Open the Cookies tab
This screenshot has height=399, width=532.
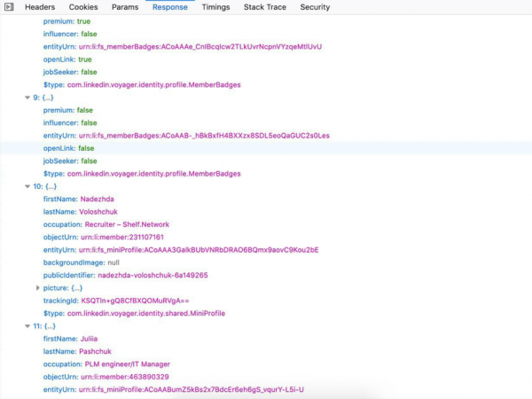pyautogui.click(x=83, y=7)
